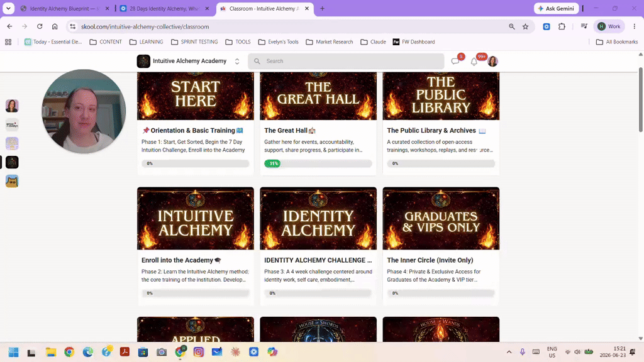Screen dimensions: 644x362
Task: Open the Identity Alchemy course thumbnail
Action: [x=318, y=218]
